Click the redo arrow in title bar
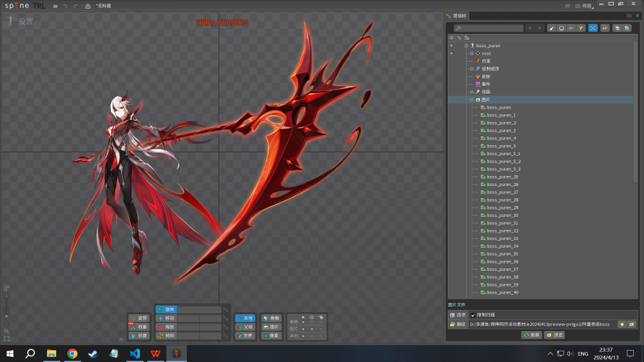This screenshot has height=362, width=644. pos(75,6)
